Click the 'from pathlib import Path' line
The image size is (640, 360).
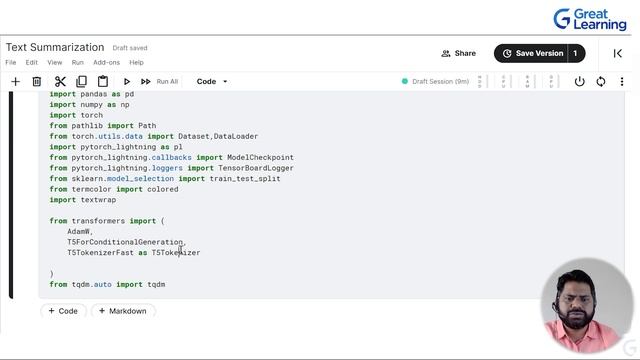tap(103, 126)
